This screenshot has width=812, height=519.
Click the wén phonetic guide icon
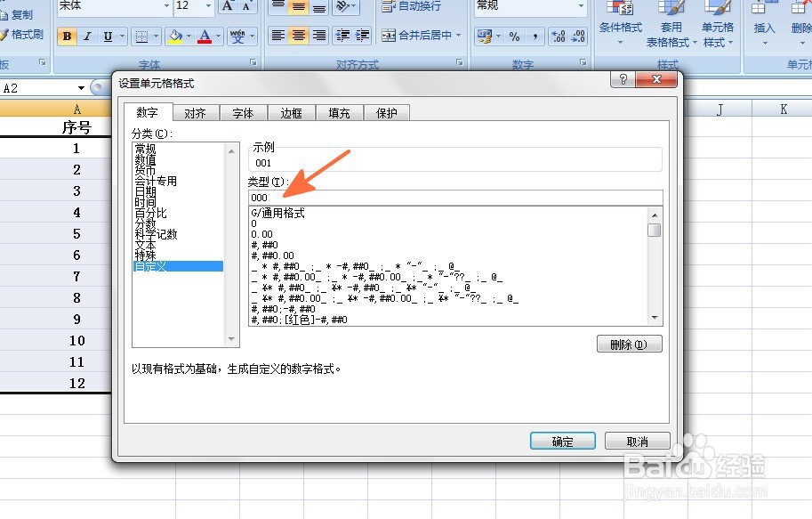237,36
